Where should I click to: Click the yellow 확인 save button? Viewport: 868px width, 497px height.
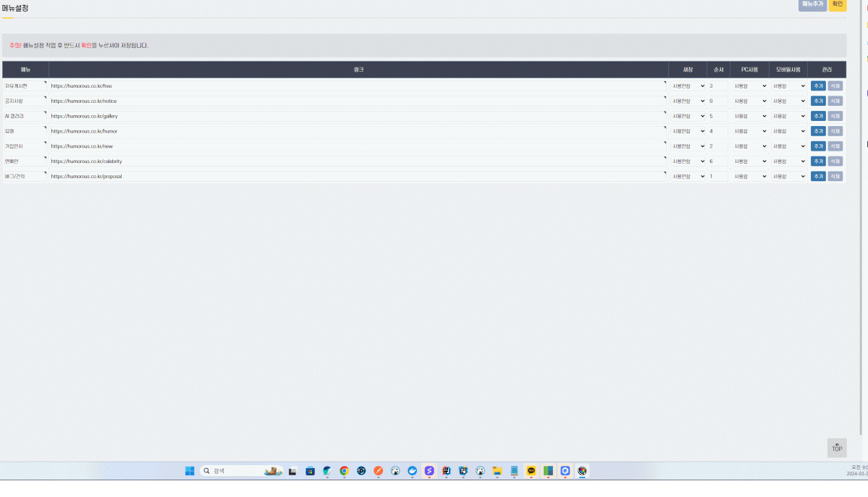838,4
